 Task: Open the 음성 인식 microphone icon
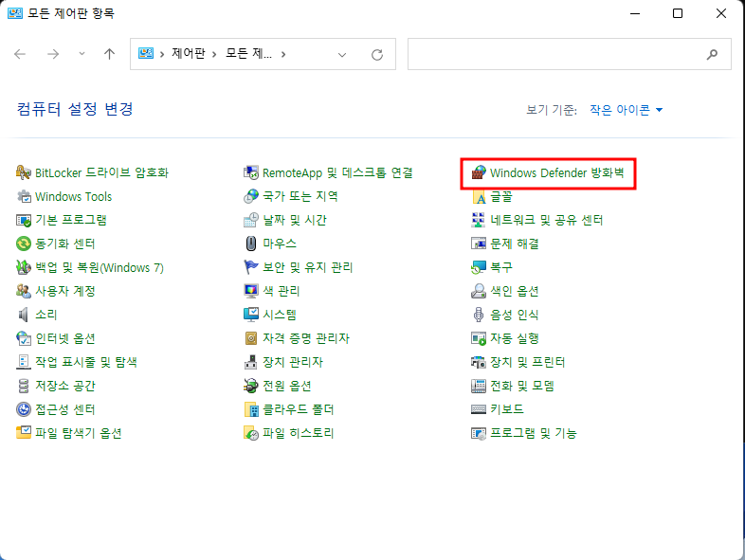pyautogui.click(x=479, y=315)
